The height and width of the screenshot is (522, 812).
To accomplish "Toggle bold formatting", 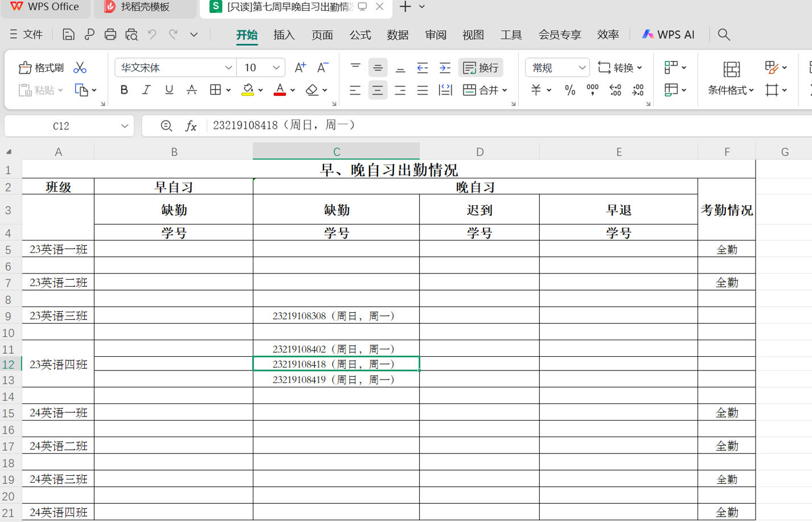I will (124, 90).
